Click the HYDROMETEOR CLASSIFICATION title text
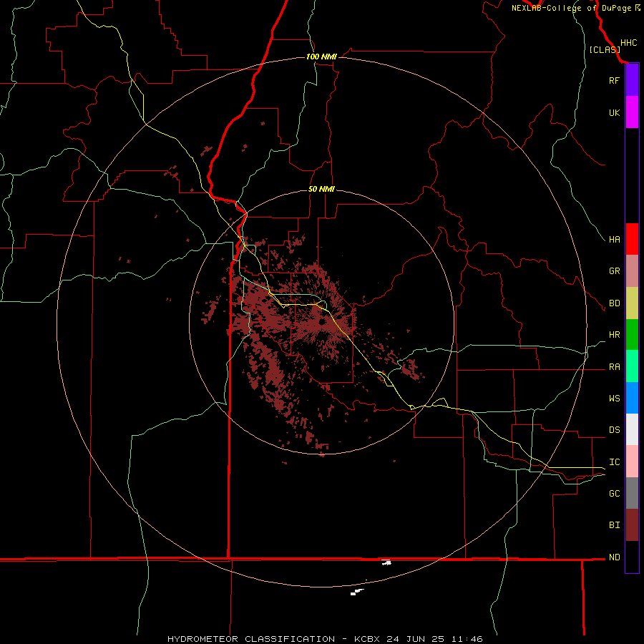Screen dimensions: 644x644 pyautogui.click(x=251, y=639)
